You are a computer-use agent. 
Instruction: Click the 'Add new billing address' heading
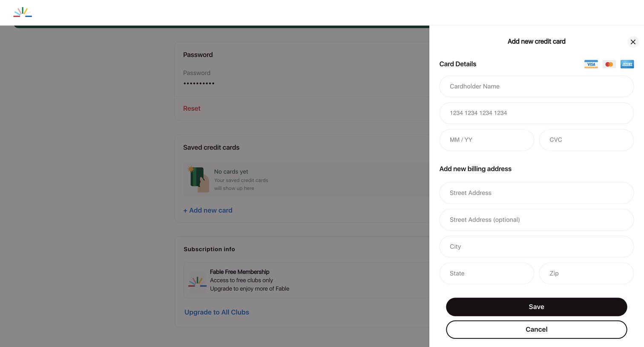(x=475, y=169)
